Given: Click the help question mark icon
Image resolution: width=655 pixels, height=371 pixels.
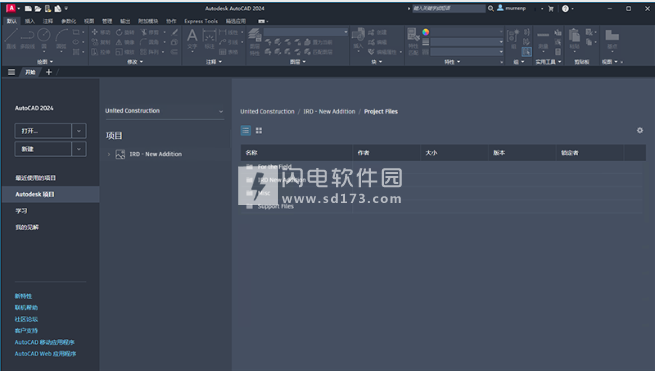Looking at the screenshot, I should coord(565,8).
